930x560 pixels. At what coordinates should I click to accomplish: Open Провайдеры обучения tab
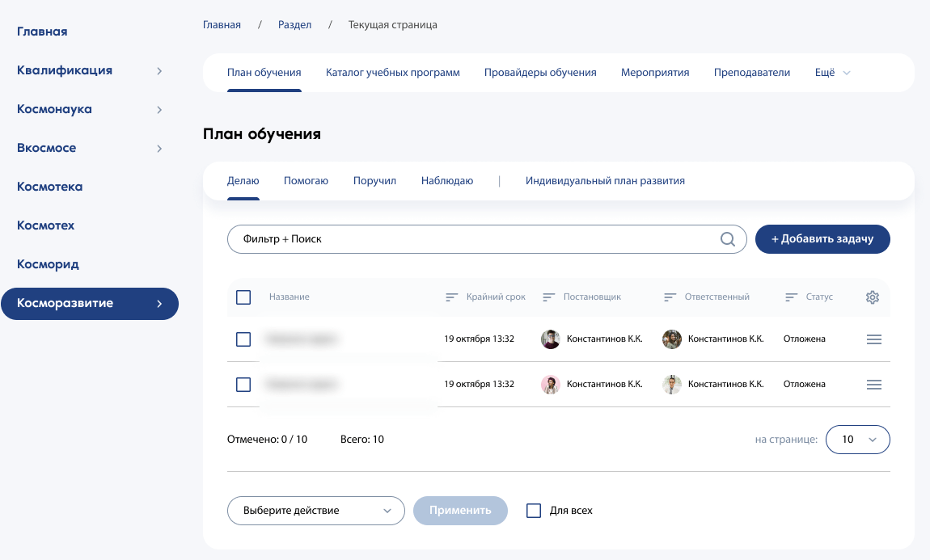pyautogui.click(x=540, y=73)
